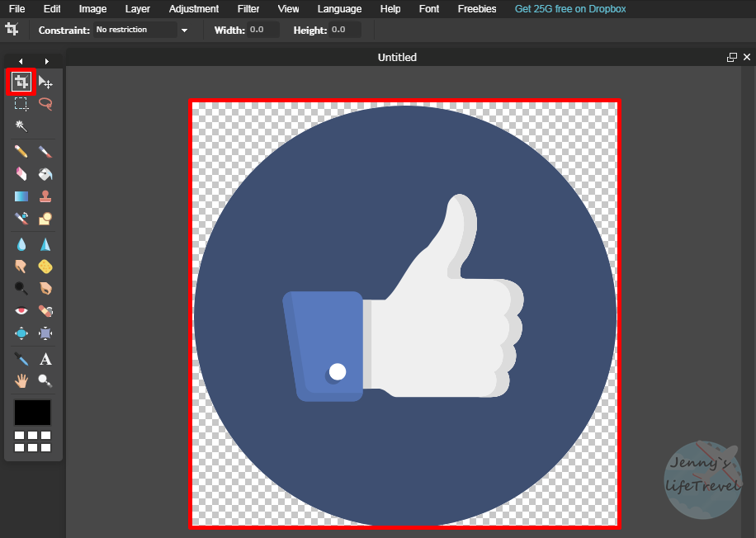Open the Font menu
This screenshot has height=538, width=756.
point(429,9)
